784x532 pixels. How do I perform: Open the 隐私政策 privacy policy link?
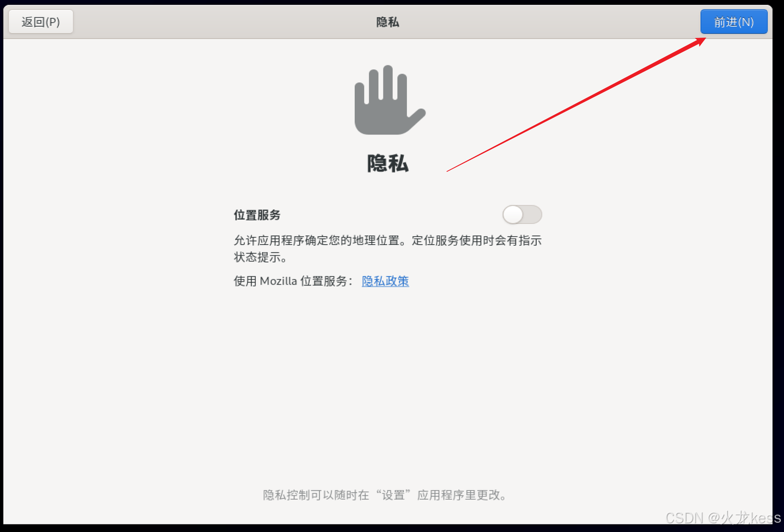pyautogui.click(x=385, y=281)
